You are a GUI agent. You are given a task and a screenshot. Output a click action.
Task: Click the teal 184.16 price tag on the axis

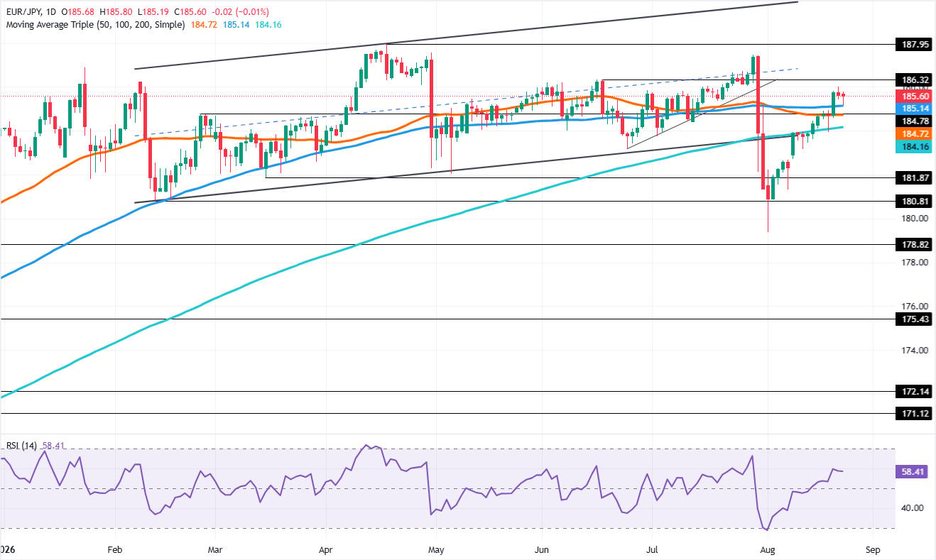pyautogui.click(x=913, y=147)
